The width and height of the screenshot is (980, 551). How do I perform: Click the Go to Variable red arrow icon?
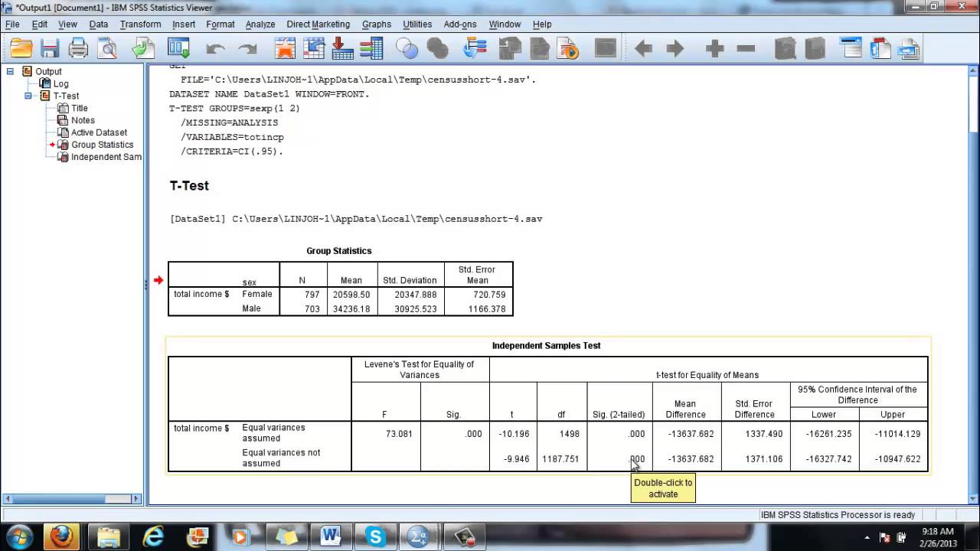[x=342, y=49]
